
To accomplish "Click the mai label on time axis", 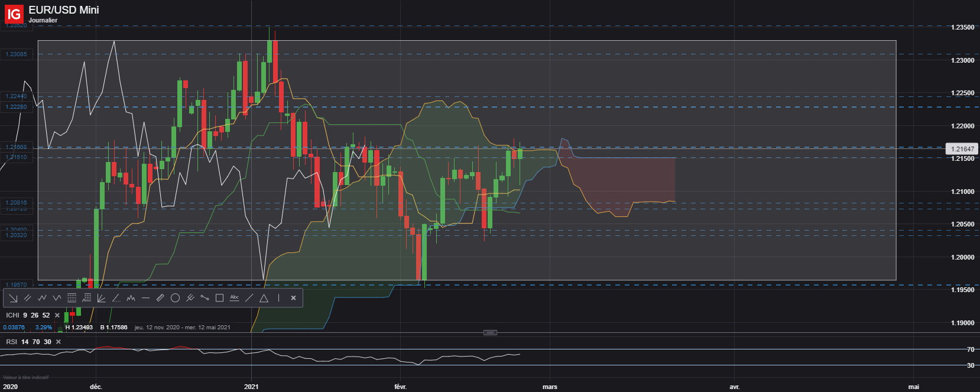I will pos(914,387).
